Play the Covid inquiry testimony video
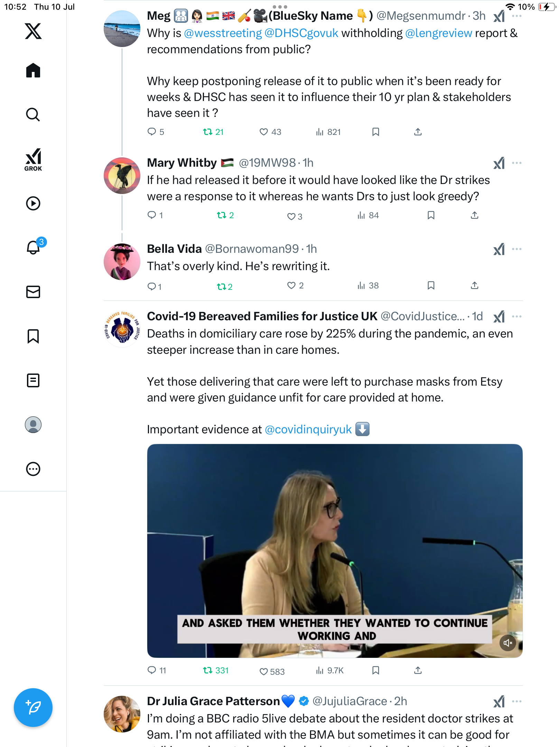Image resolution: width=560 pixels, height=747 pixels. tap(335, 551)
